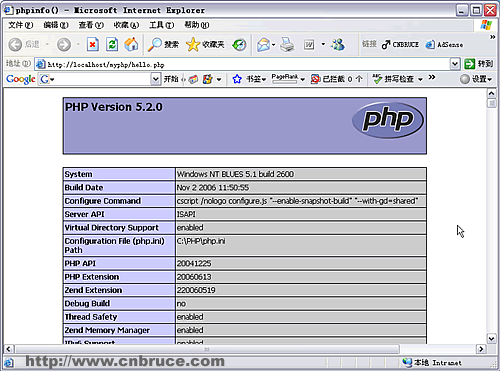Click the Print icon
The image size is (500, 371).
tap(287, 44)
